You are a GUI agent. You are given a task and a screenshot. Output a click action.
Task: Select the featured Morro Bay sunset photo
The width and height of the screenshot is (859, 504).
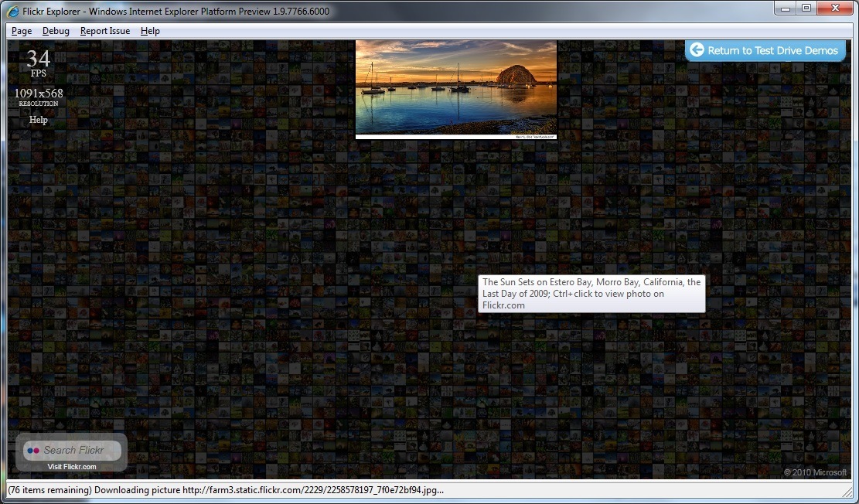(455, 87)
